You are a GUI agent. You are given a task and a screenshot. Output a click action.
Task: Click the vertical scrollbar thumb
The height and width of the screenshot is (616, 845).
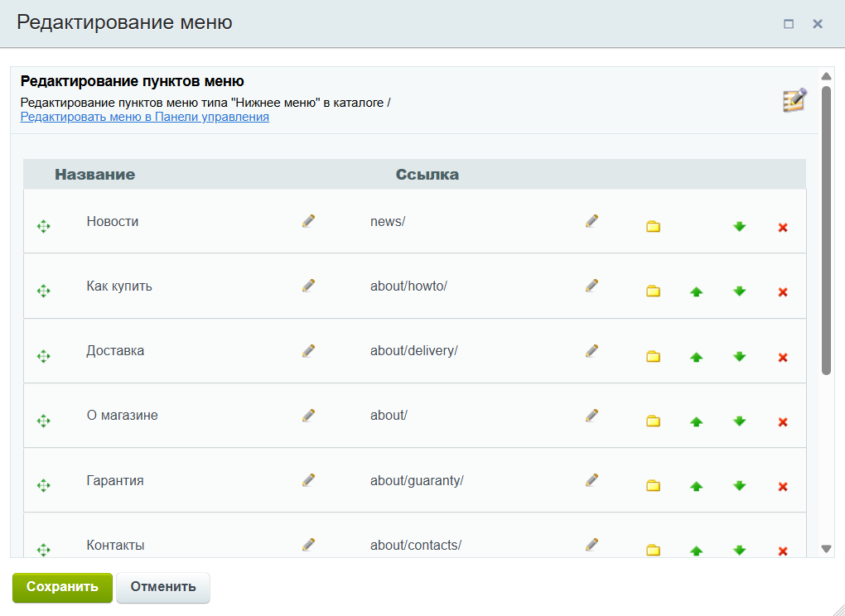(826, 230)
